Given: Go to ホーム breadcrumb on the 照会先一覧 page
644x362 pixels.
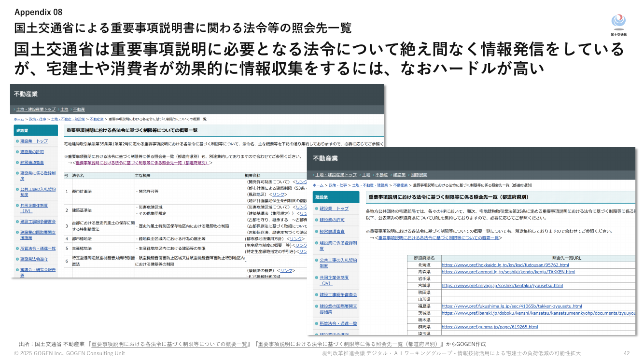Looking at the screenshot, I should (318, 185).
